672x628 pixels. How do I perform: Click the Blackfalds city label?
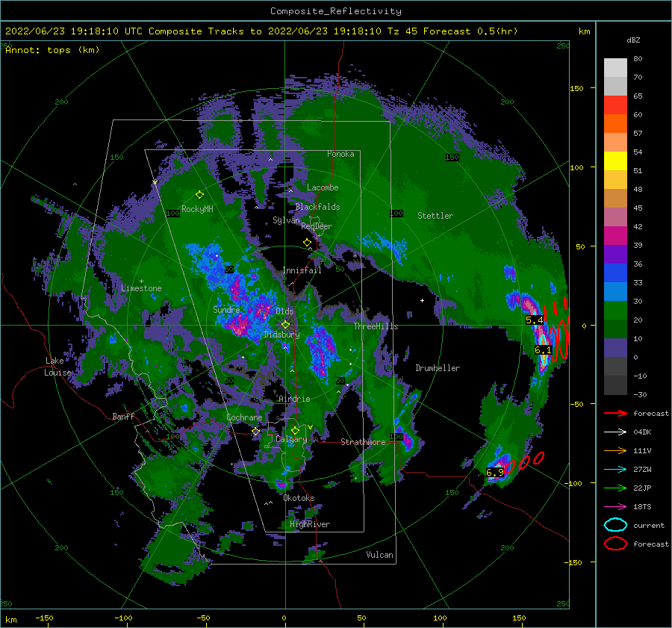(317, 207)
